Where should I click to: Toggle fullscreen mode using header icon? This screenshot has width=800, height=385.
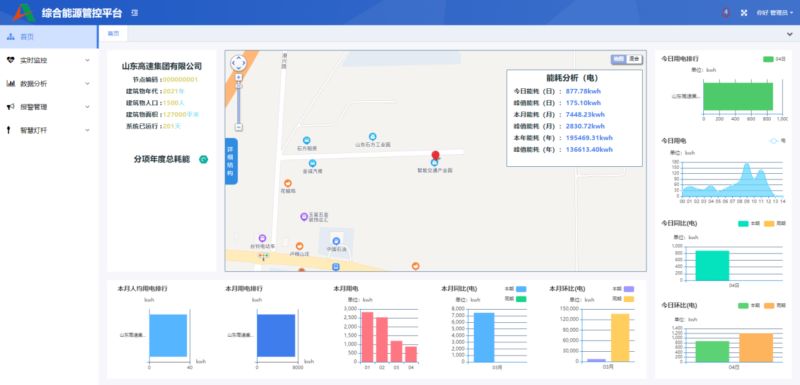[x=744, y=13]
